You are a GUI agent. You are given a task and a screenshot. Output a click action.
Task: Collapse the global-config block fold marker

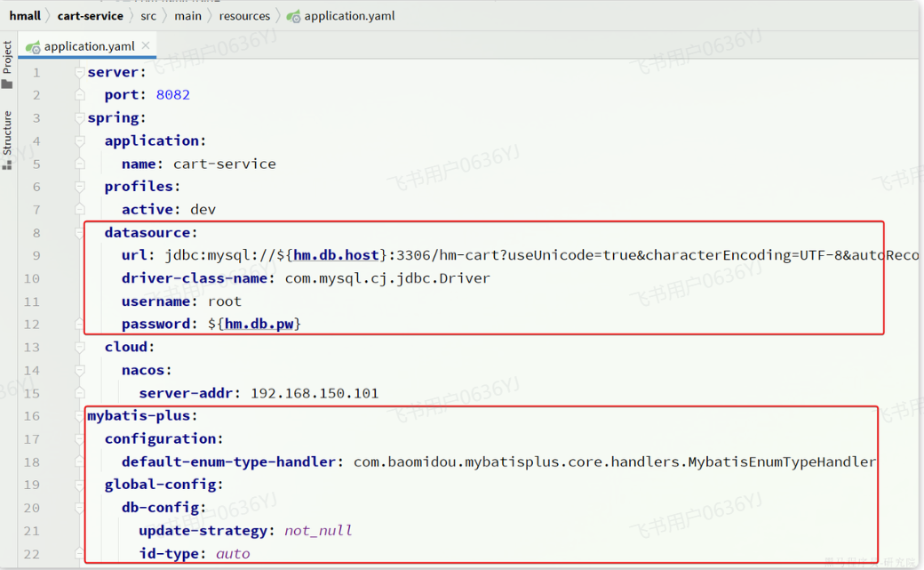click(x=80, y=485)
